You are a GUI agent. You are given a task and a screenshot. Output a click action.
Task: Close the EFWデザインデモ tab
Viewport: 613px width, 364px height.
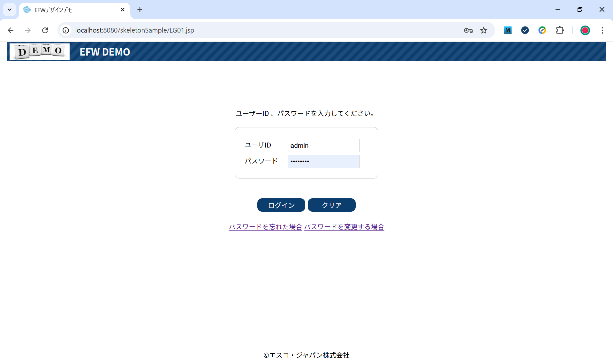click(123, 10)
